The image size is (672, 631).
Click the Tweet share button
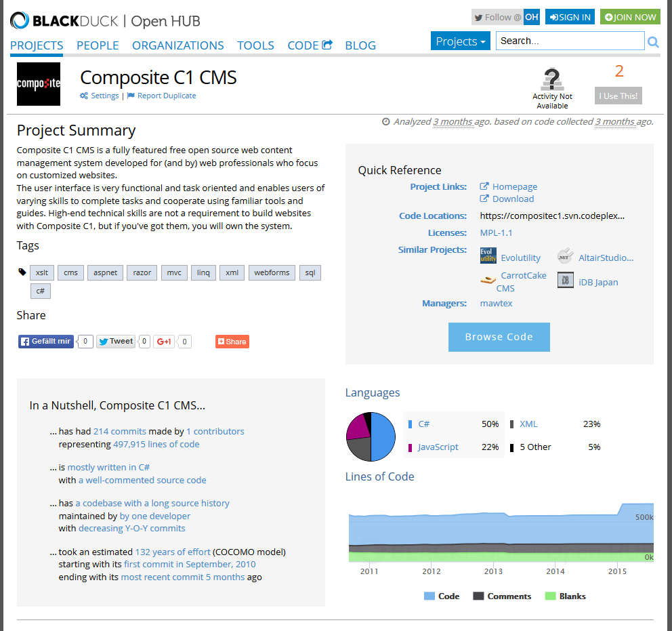point(116,341)
